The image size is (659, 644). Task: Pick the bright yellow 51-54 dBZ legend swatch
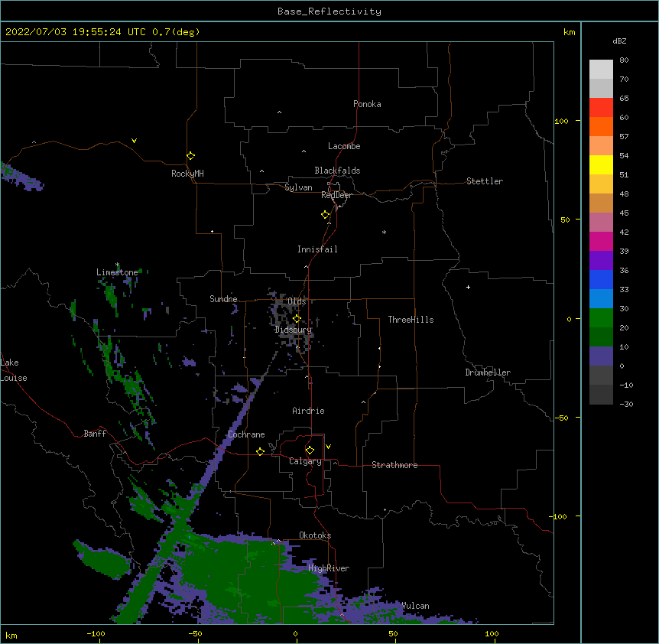coord(601,165)
